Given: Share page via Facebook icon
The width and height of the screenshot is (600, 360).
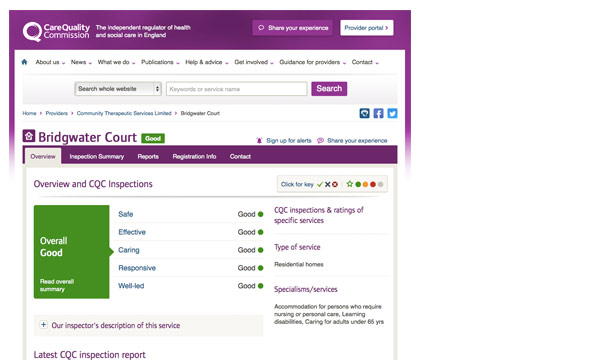Looking at the screenshot, I should [378, 113].
